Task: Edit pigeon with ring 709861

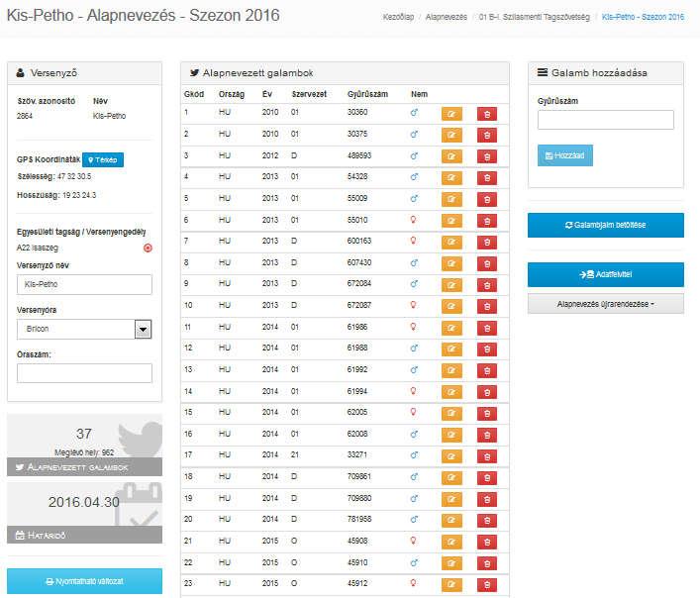Action: [x=451, y=477]
